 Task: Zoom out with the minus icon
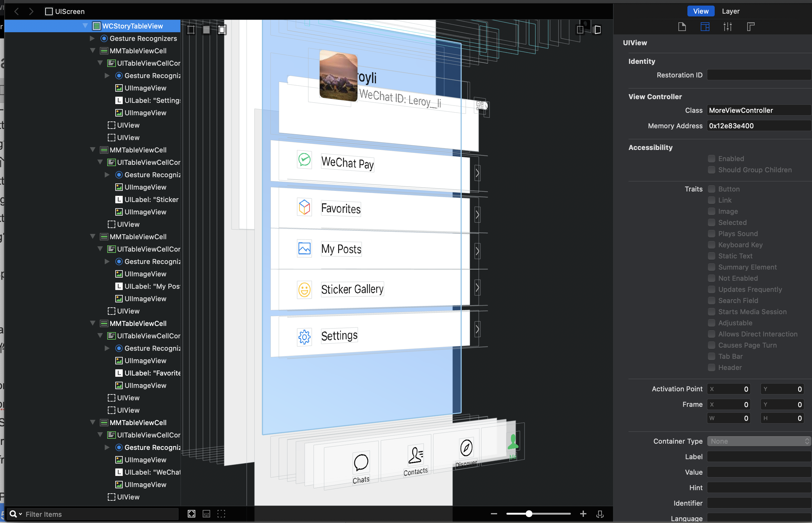(494, 513)
